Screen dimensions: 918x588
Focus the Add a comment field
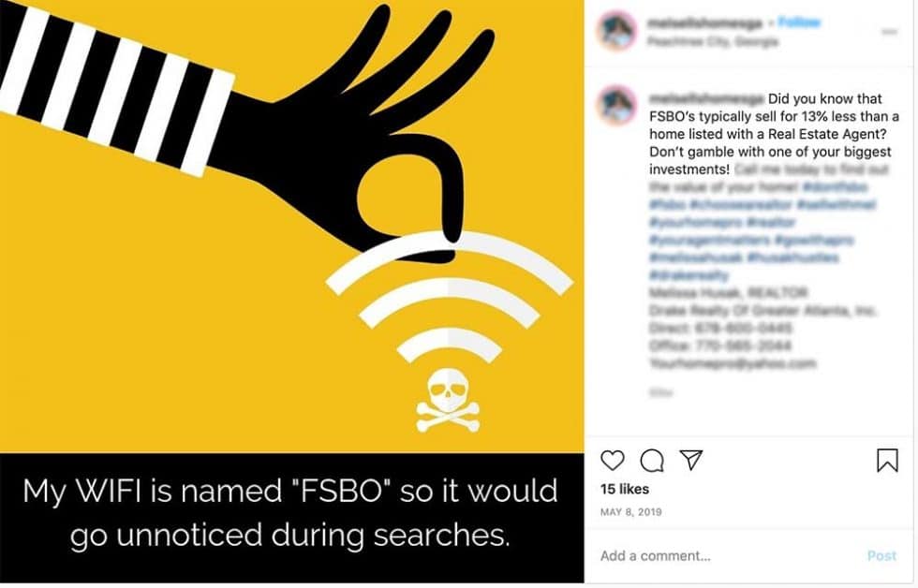[x=726, y=556]
